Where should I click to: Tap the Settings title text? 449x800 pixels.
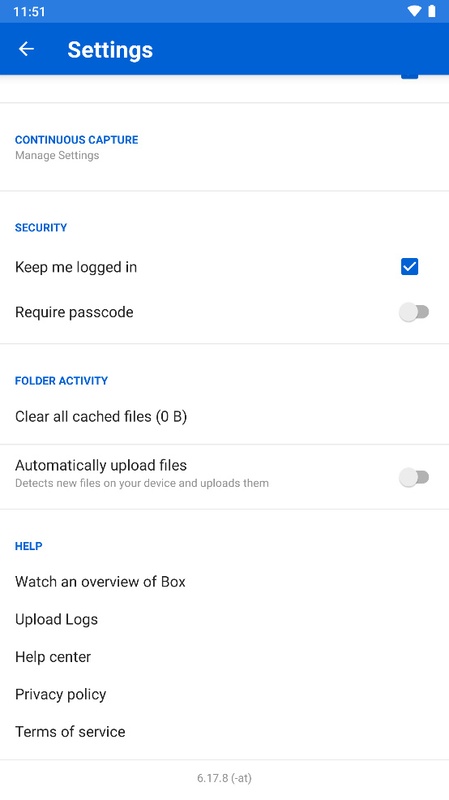click(110, 50)
